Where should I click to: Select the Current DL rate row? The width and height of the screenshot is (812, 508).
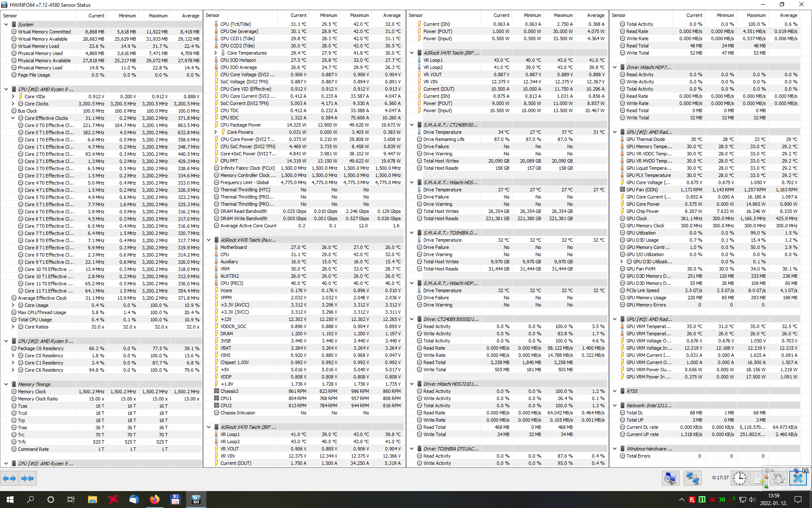click(710, 427)
